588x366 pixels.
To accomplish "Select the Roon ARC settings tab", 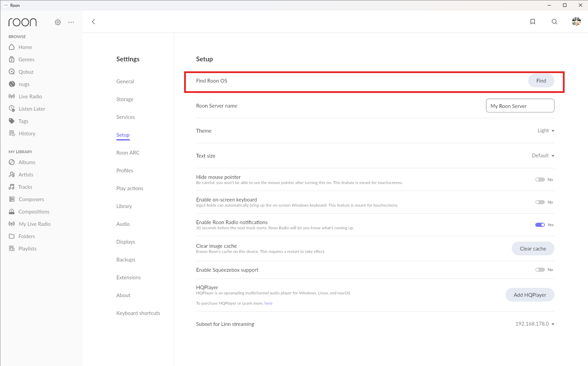I will (128, 153).
